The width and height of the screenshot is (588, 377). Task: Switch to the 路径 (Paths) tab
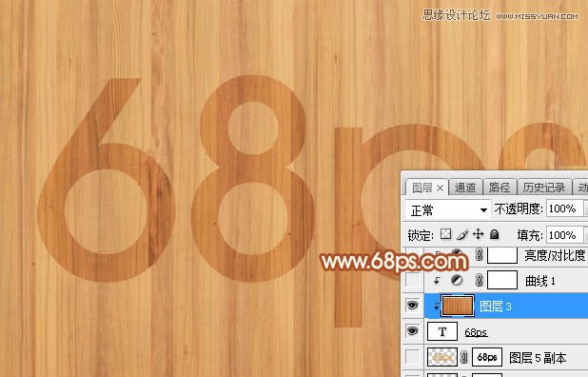tap(500, 188)
